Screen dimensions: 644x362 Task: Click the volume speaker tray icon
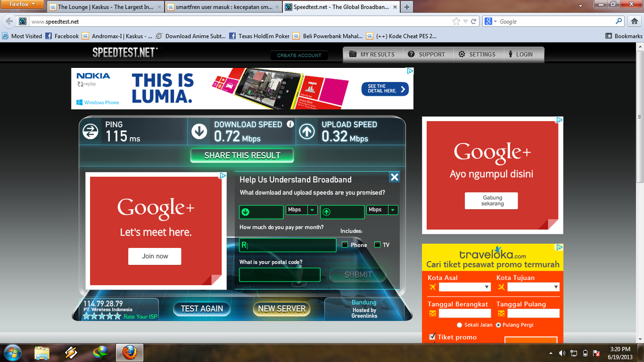(562, 353)
